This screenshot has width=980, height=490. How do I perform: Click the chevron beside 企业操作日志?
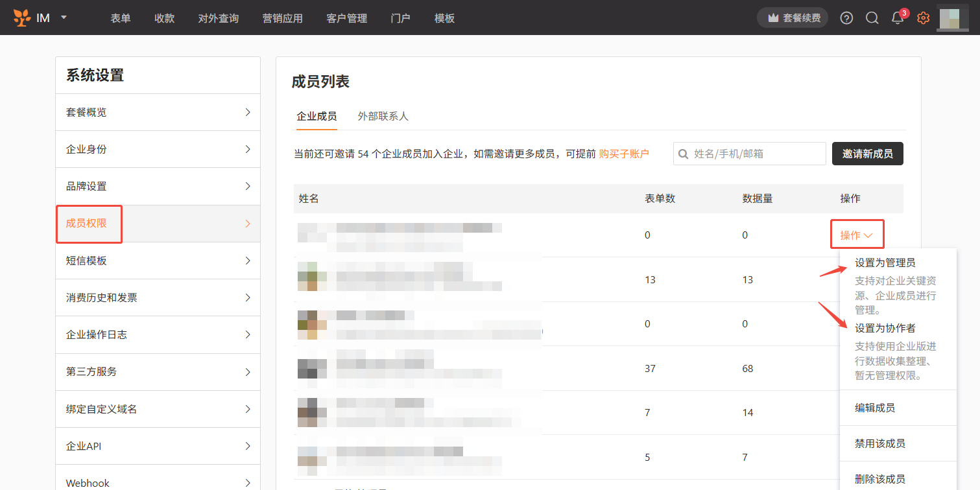click(248, 334)
